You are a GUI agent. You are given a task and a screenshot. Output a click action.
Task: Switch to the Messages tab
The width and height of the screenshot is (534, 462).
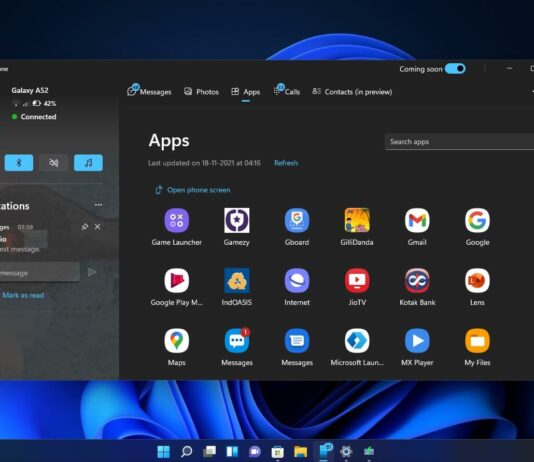coord(149,91)
